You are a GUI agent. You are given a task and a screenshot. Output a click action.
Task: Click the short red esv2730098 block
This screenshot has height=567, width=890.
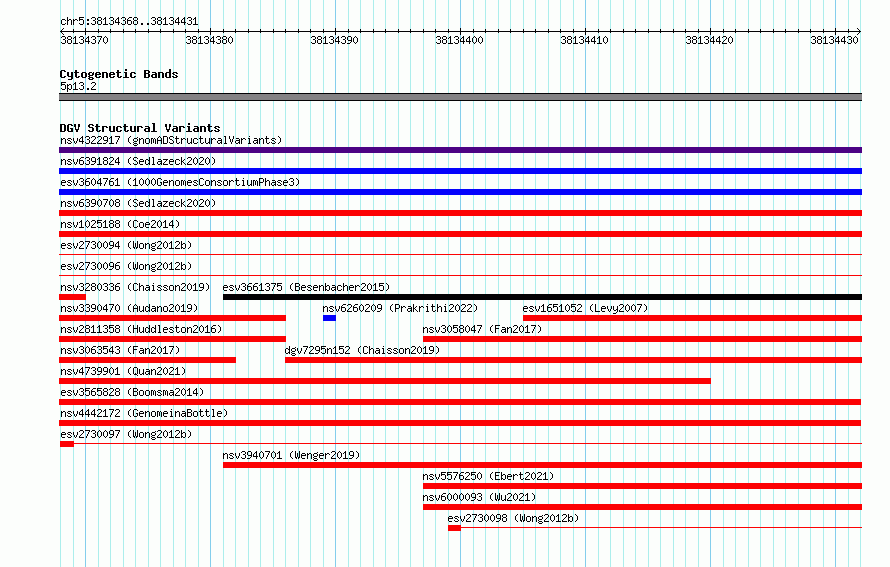(x=454, y=528)
